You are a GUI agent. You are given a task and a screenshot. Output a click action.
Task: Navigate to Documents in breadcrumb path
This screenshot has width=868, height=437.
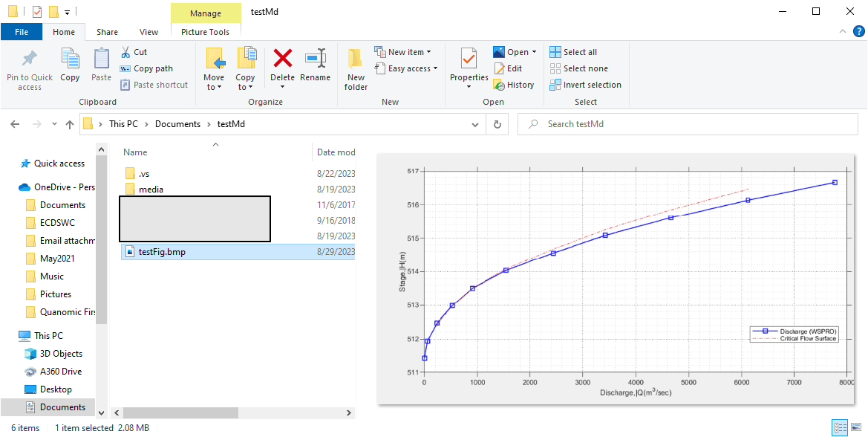click(177, 124)
